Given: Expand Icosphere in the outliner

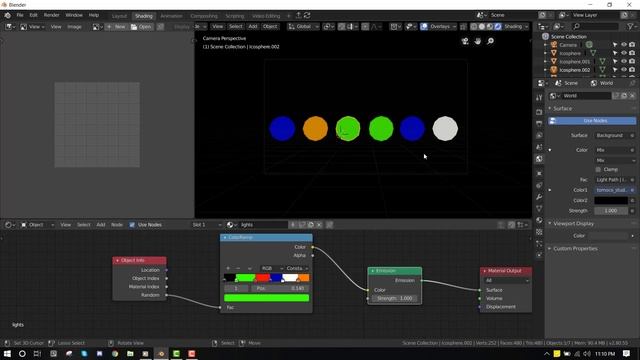Looking at the screenshot, I should tap(546, 53).
